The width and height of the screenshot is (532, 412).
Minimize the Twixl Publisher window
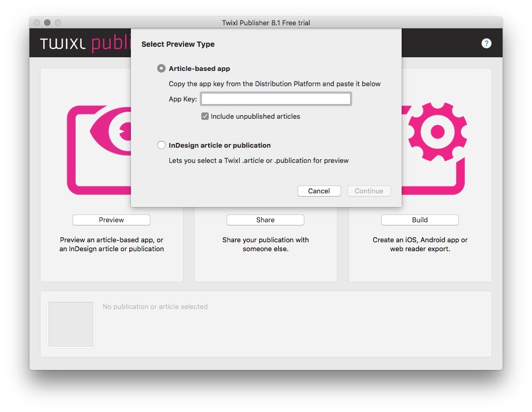47,23
